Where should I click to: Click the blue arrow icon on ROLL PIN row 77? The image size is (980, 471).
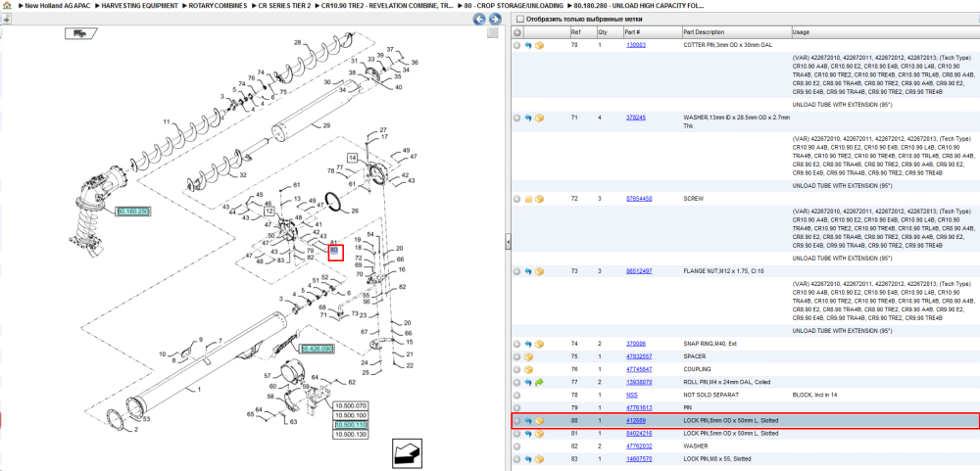pyautogui.click(x=528, y=382)
